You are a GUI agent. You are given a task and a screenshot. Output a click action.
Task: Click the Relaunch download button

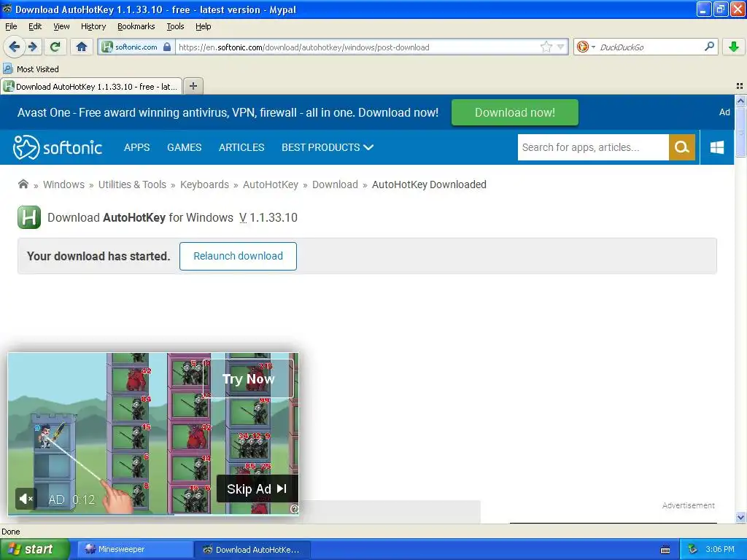[x=238, y=256]
